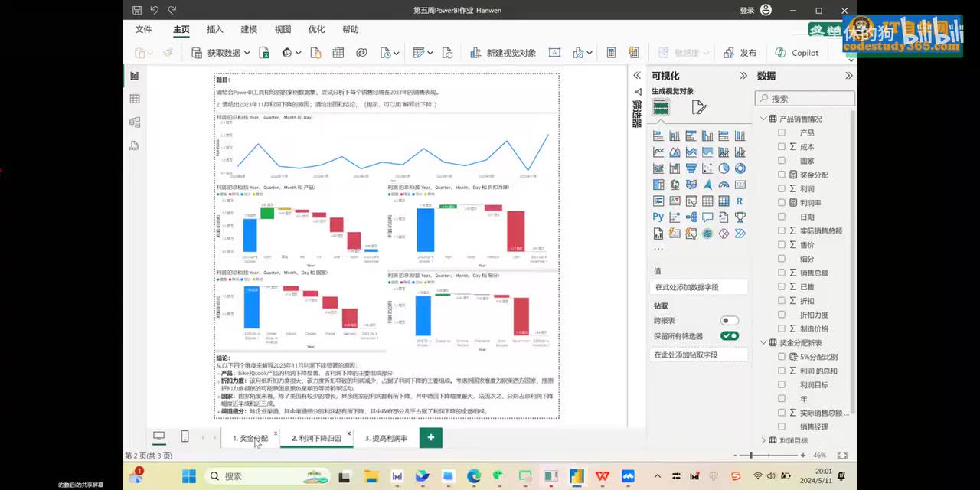Select the Azure map visual
This screenshot has height=490, width=980.
(x=707, y=185)
